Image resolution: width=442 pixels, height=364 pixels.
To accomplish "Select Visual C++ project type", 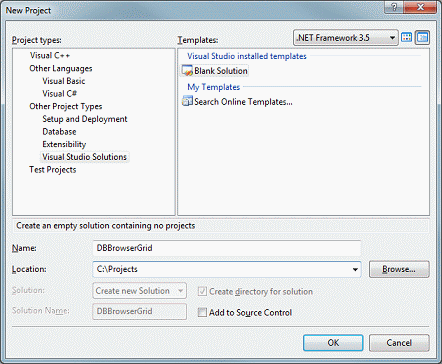I will [50, 55].
